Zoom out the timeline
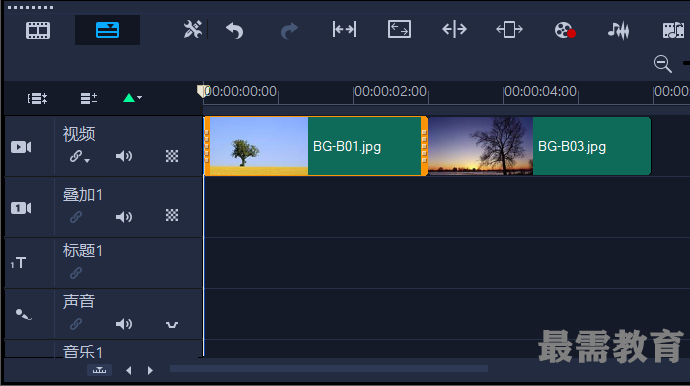This screenshot has height=386, width=690. (x=662, y=64)
